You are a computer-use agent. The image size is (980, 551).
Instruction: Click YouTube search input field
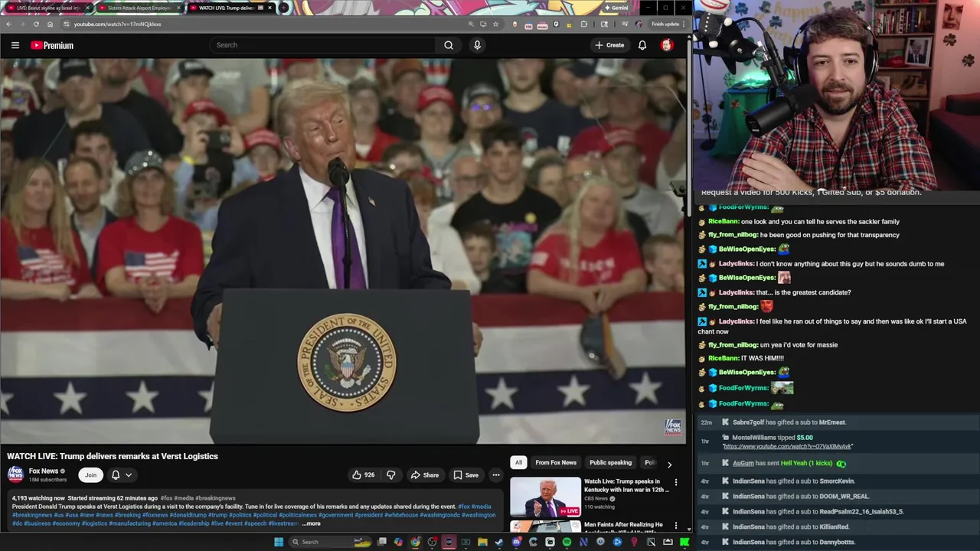coord(322,45)
